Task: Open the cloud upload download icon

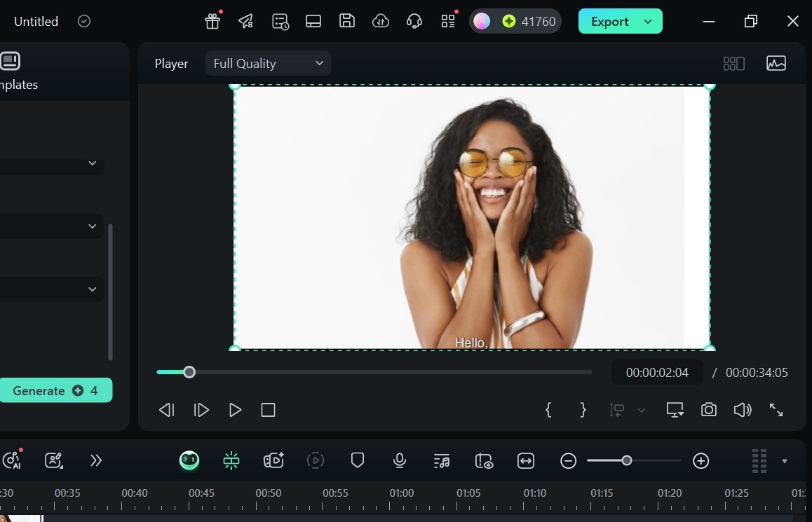Action: click(x=381, y=21)
